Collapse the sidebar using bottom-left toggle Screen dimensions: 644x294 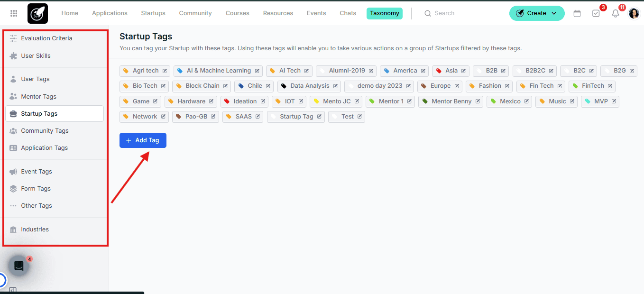13,290
